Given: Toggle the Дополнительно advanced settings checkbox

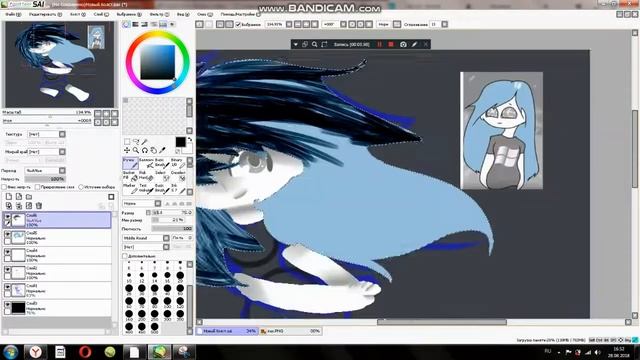Looking at the screenshot, I should (x=125, y=256).
